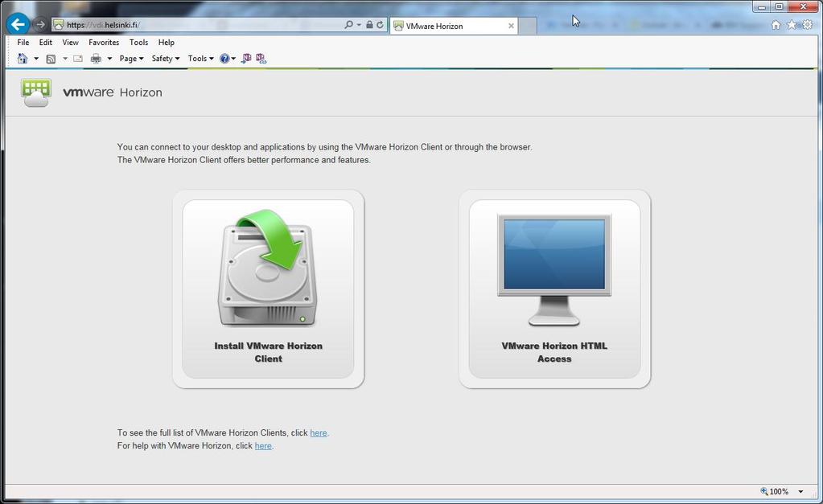Open the Tools dropdown in command bar

[200, 59]
